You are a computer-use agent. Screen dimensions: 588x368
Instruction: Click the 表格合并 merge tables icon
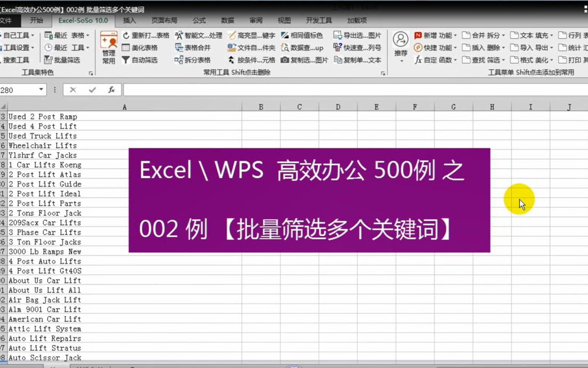click(x=179, y=47)
